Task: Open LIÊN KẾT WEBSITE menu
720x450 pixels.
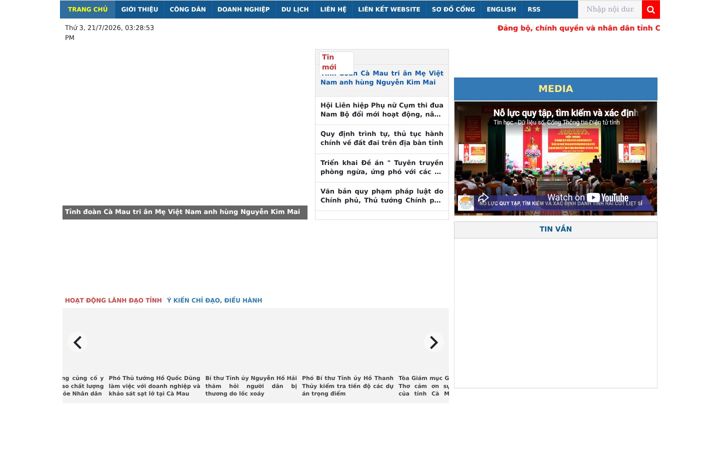Action: [x=389, y=9]
